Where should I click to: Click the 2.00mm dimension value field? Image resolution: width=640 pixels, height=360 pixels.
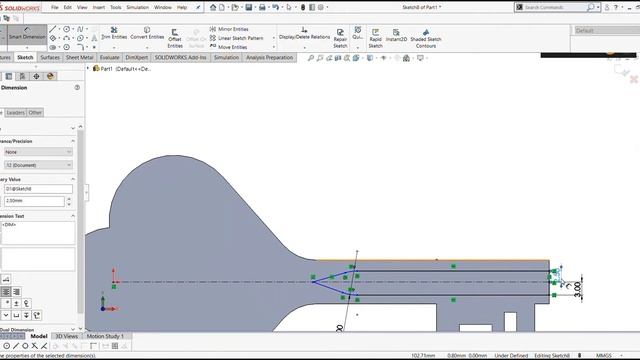tap(34, 201)
